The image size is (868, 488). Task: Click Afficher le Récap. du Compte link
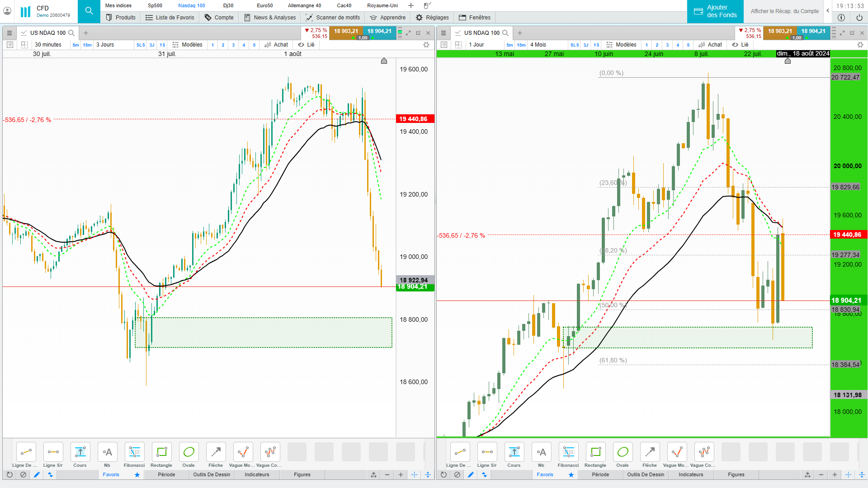(784, 11)
